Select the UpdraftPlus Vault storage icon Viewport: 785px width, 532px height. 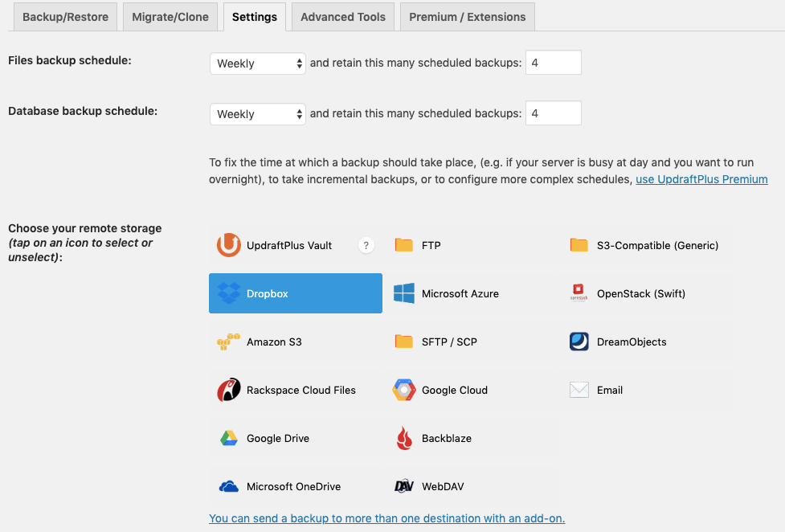[229, 245]
